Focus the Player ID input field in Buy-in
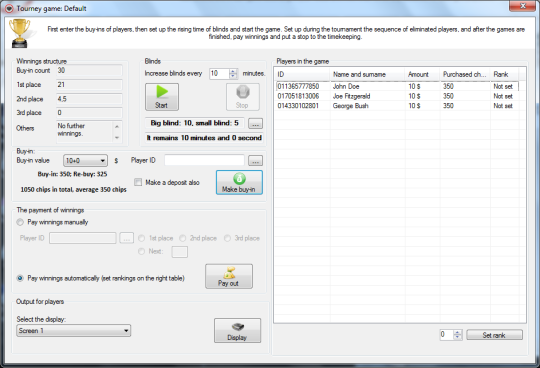The image size is (540, 368). click(204, 160)
